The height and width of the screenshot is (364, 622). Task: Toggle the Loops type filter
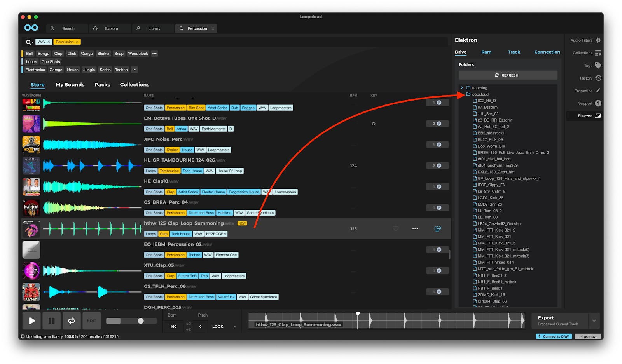pyautogui.click(x=31, y=62)
